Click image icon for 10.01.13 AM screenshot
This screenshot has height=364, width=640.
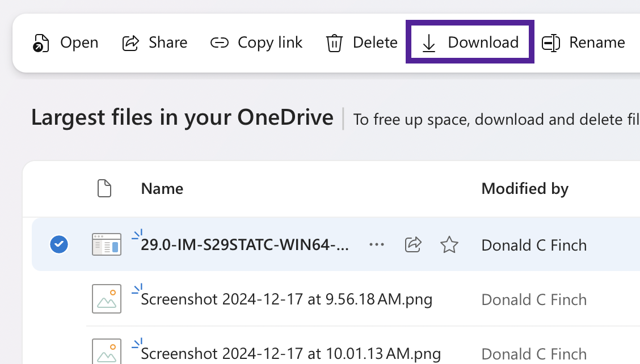(x=107, y=351)
